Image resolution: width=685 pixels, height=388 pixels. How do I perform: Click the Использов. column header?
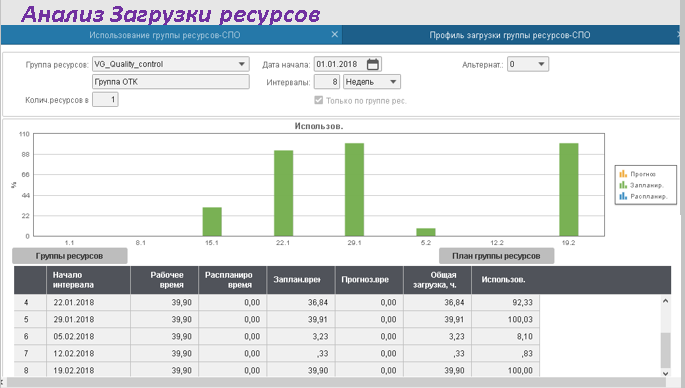coord(505,280)
